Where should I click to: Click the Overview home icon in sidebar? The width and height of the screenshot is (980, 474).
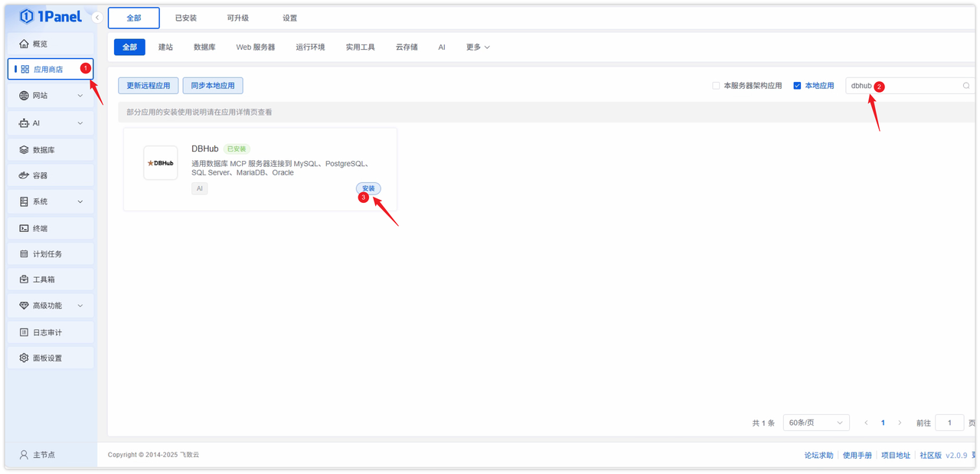24,44
